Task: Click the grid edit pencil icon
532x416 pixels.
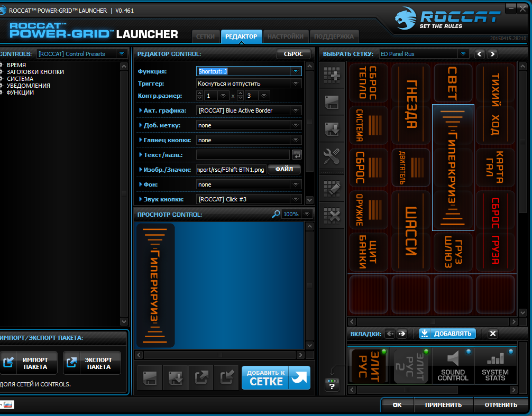Action: pyautogui.click(x=332, y=188)
